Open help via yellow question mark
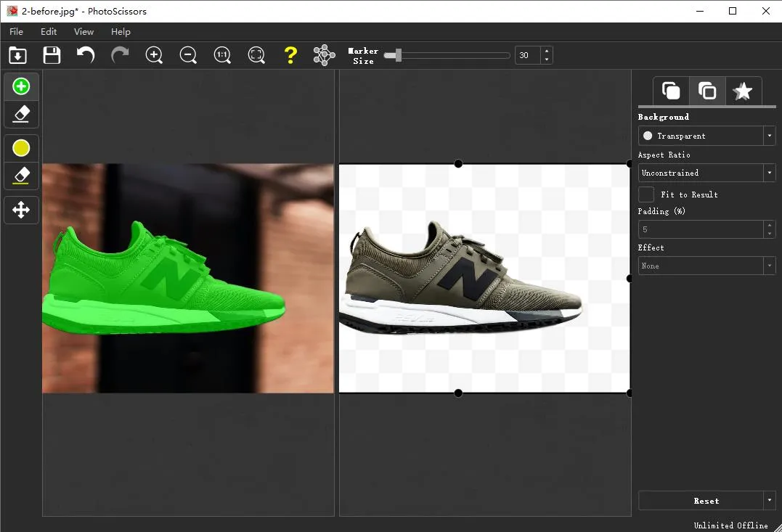Screen dimensions: 782x532 point(290,55)
